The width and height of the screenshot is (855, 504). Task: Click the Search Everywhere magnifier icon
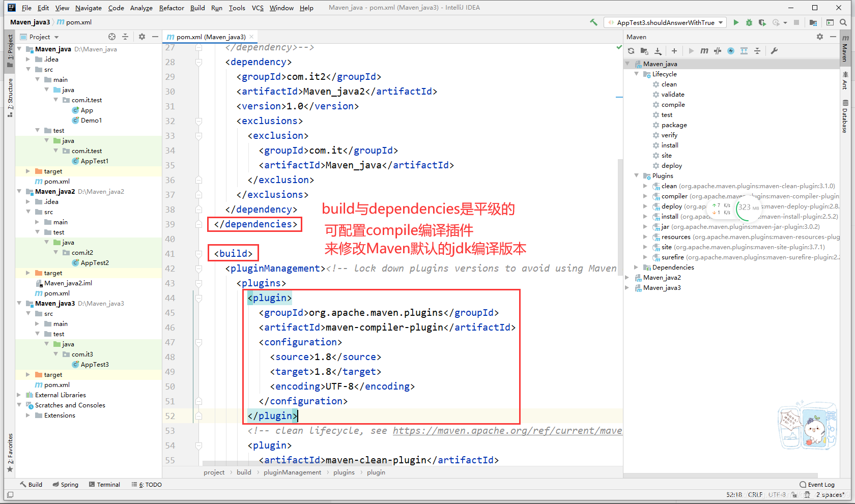click(843, 22)
